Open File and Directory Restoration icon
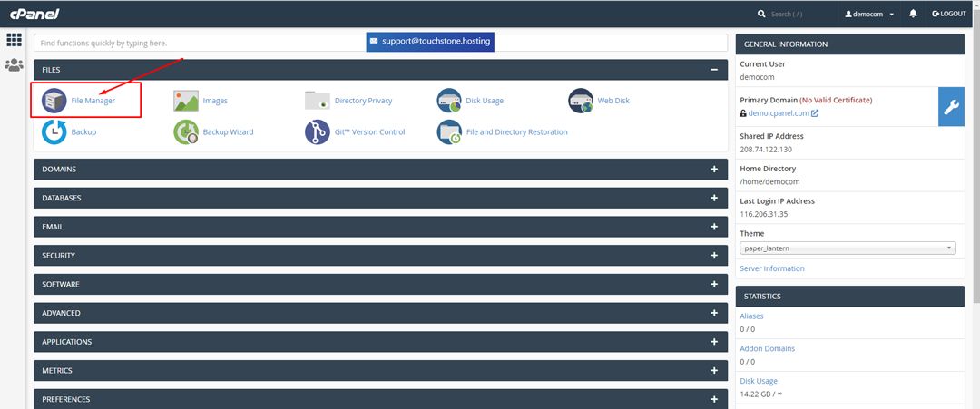This screenshot has height=409, width=980. coord(449,132)
